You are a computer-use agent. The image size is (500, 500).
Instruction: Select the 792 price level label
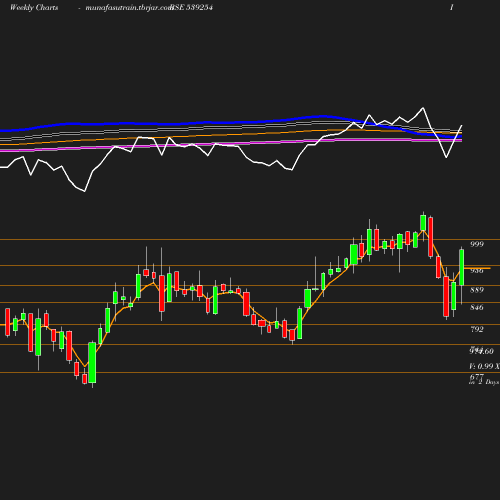coord(477,329)
